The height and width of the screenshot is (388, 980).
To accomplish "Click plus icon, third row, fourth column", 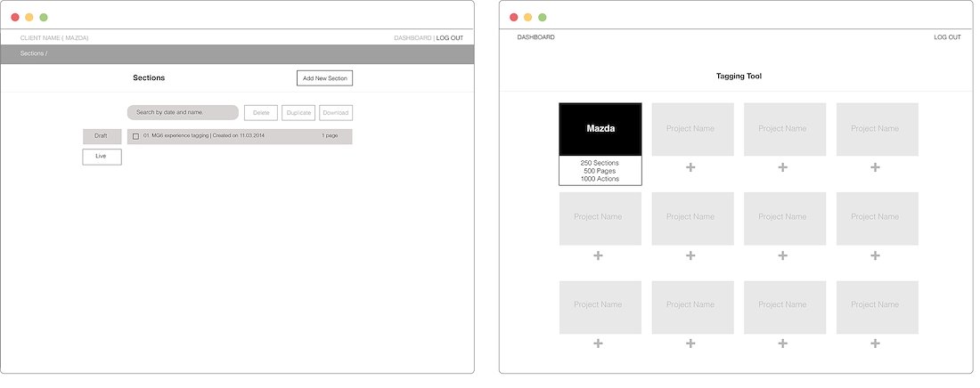I will click(875, 344).
